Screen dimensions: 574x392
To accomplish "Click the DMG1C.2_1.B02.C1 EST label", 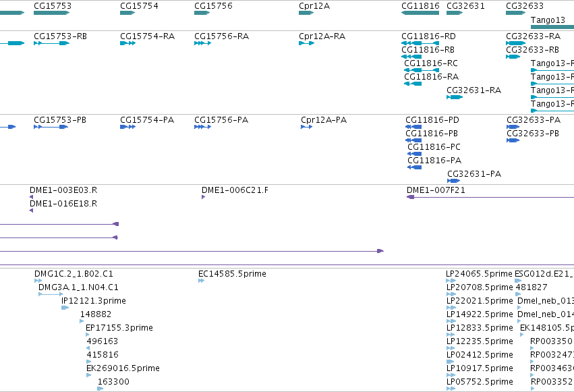I will coord(74,274).
